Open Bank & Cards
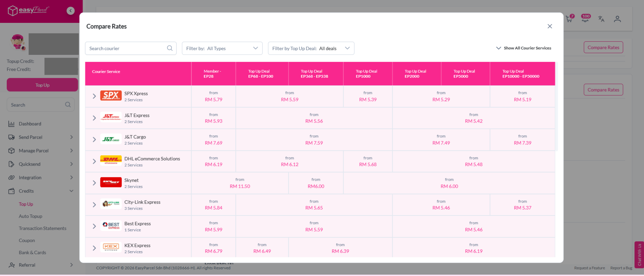The width and height of the screenshot is (644, 276). [32, 252]
